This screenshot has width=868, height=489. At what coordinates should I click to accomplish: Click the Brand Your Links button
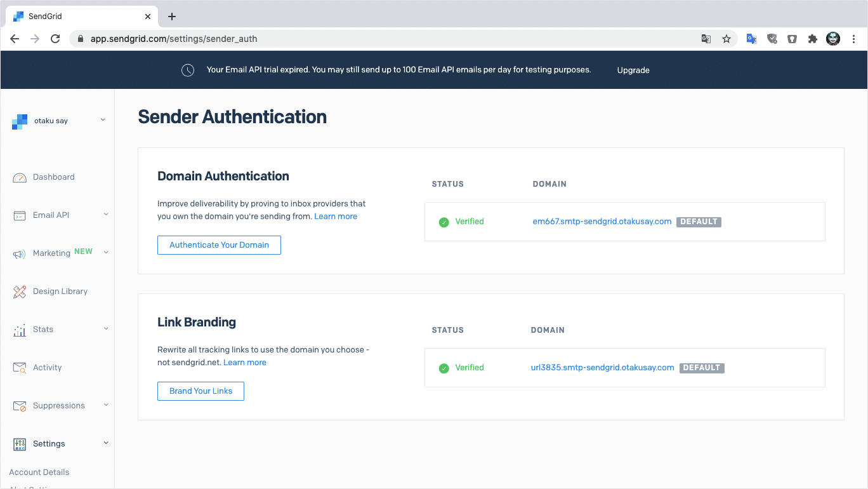coord(201,391)
